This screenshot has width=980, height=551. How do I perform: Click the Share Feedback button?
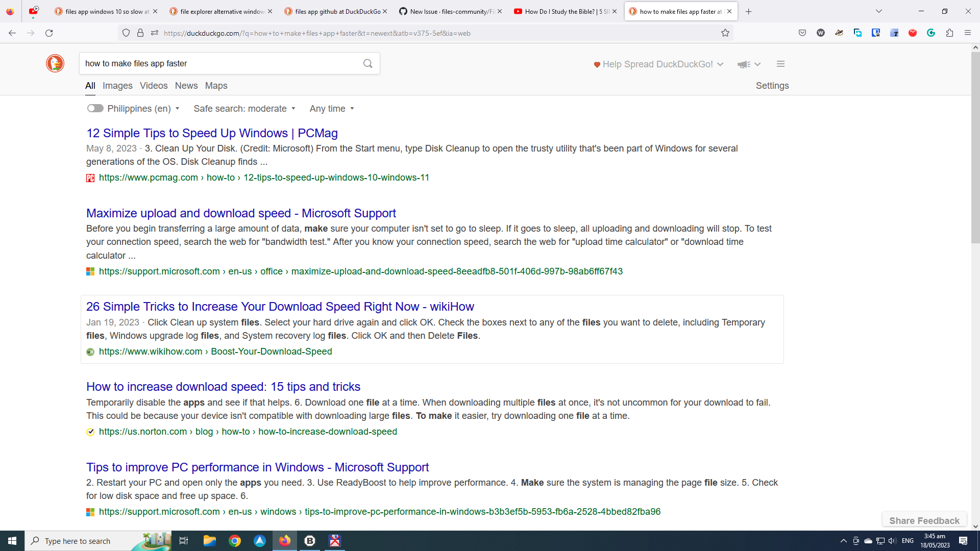tap(924, 520)
